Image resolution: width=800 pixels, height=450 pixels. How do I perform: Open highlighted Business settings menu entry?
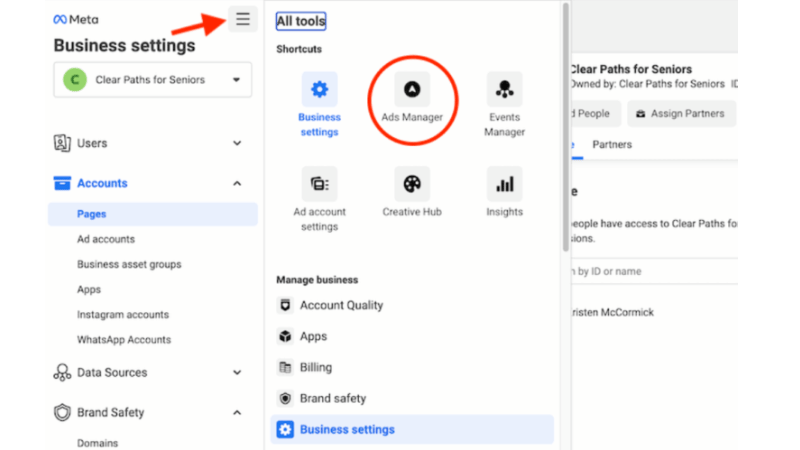click(412, 430)
